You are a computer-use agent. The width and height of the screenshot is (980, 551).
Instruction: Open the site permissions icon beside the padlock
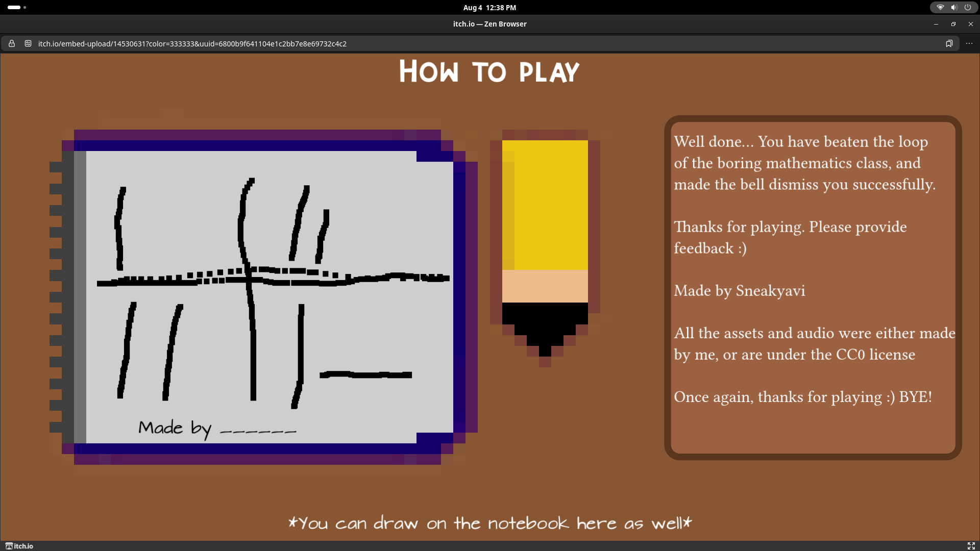(x=28, y=44)
